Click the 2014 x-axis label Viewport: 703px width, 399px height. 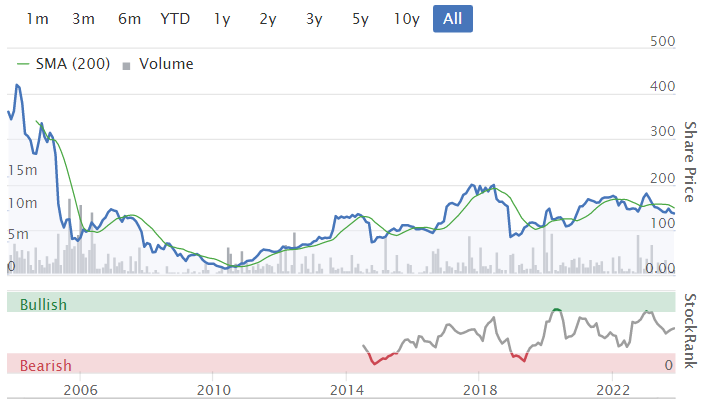347,390
